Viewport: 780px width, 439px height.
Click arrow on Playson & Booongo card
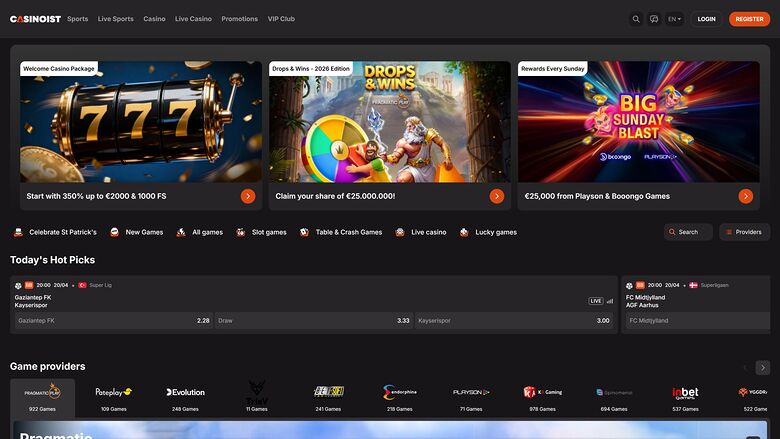pos(745,196)
